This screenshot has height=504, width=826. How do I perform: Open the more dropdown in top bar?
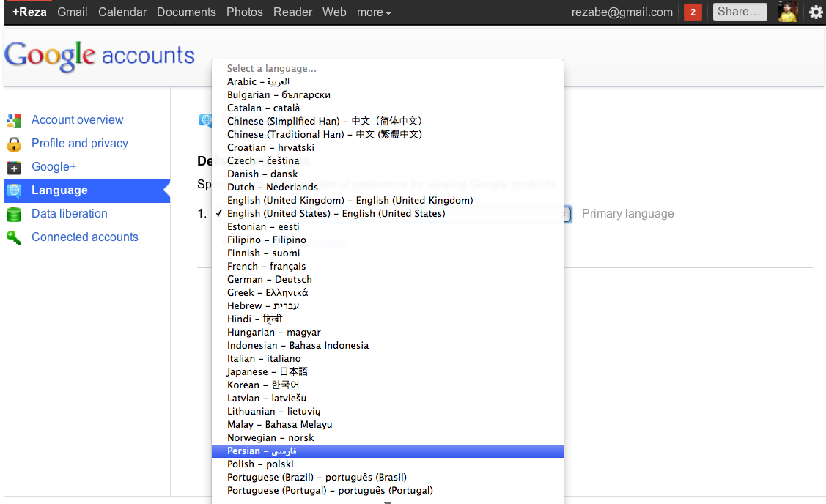pyautogui.click(x=374, y=12)
